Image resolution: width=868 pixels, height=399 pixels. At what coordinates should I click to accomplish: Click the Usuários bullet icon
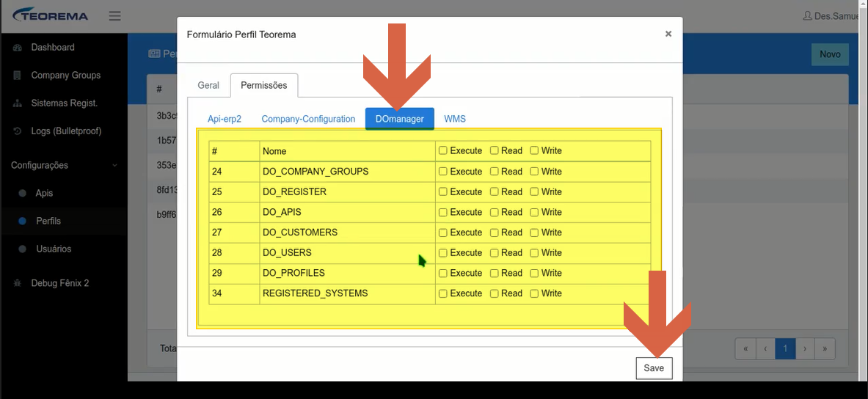coord(22,249)
